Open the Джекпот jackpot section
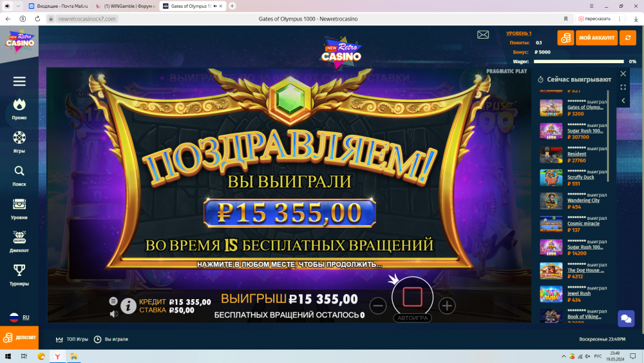This screenshot has height=363, width=644. point(19,242)
